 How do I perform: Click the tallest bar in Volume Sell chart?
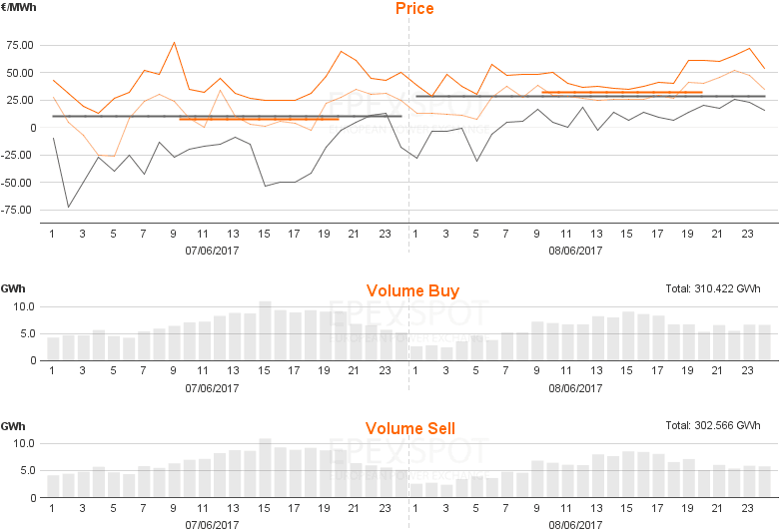[265, 469]
